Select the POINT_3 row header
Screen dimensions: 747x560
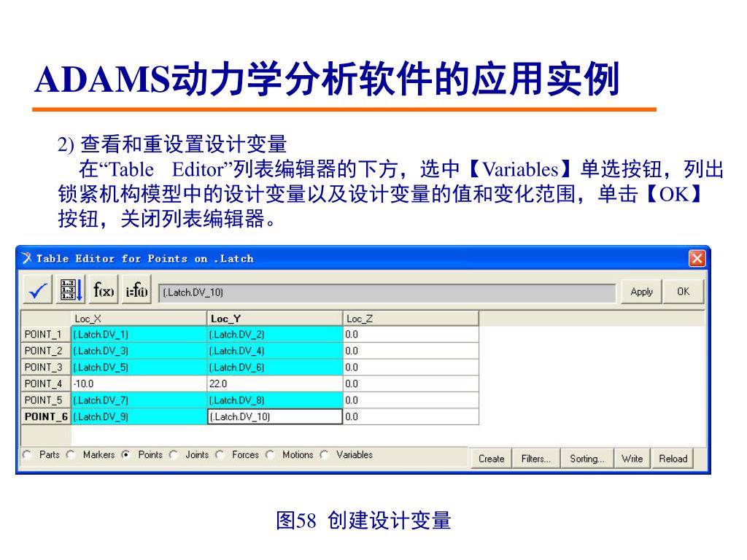pyautogui.click(x=46, y=367)
